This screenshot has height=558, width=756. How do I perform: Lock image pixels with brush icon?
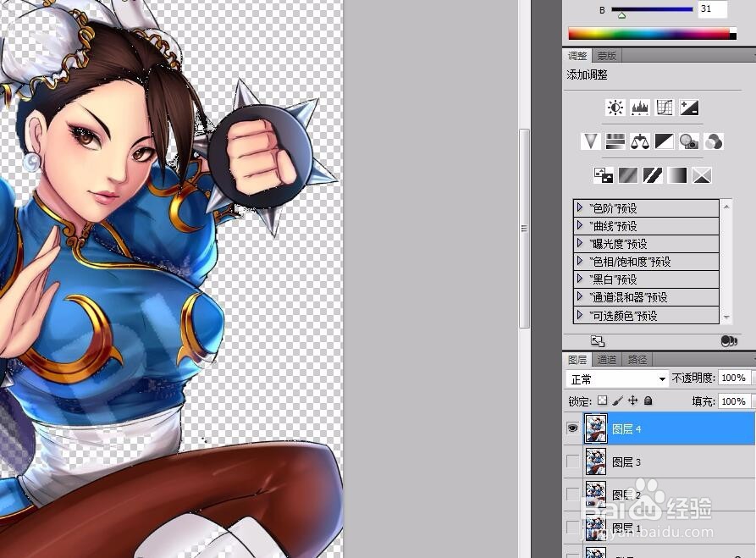pos(618,401)
